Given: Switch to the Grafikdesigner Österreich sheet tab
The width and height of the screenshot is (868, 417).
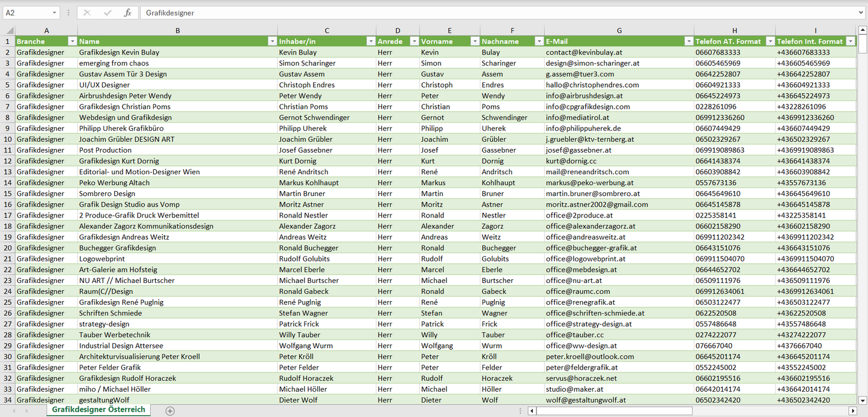Looking at the screenshot, I should point(99,410).
